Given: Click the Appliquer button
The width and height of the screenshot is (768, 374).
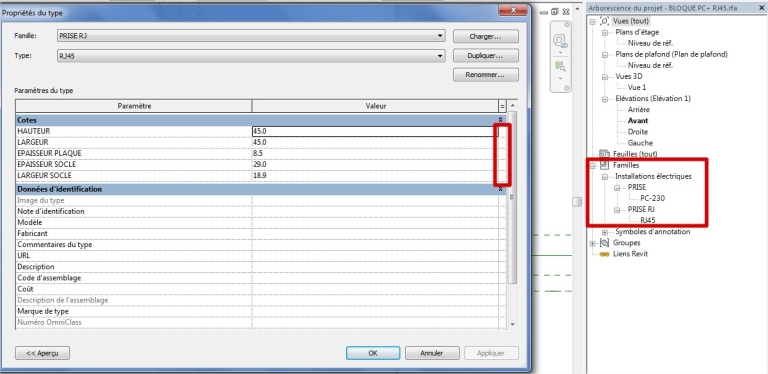Looking at the screenshot, I should pos(491,353).
